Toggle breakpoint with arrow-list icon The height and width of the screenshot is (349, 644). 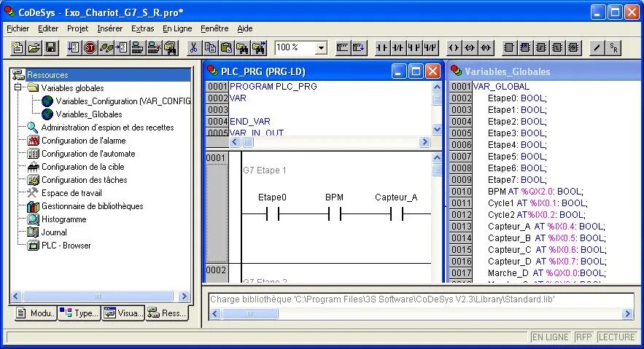[x=122, y=48]
